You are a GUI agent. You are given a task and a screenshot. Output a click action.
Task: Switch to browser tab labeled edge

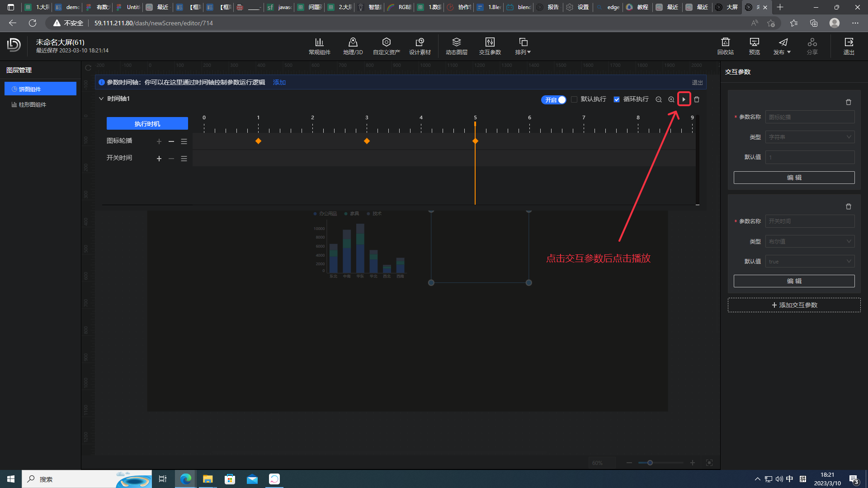pyautogui.click(x=607, y=7)
